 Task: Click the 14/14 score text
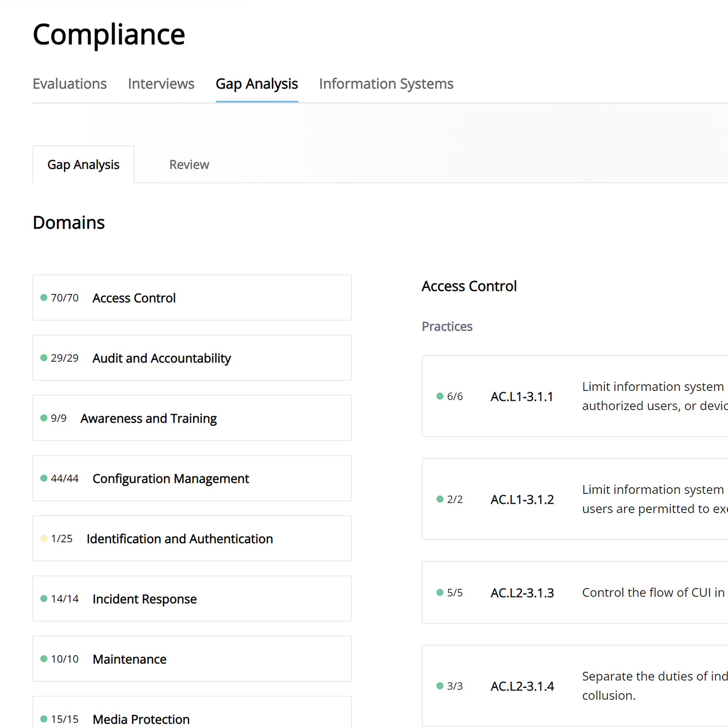click(64, 599)
